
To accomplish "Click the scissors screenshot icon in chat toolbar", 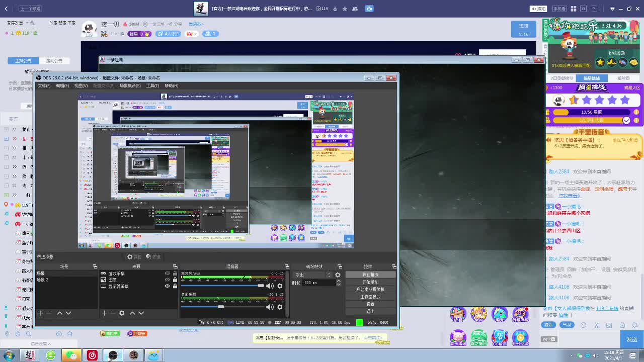I will tap(596, 325).
